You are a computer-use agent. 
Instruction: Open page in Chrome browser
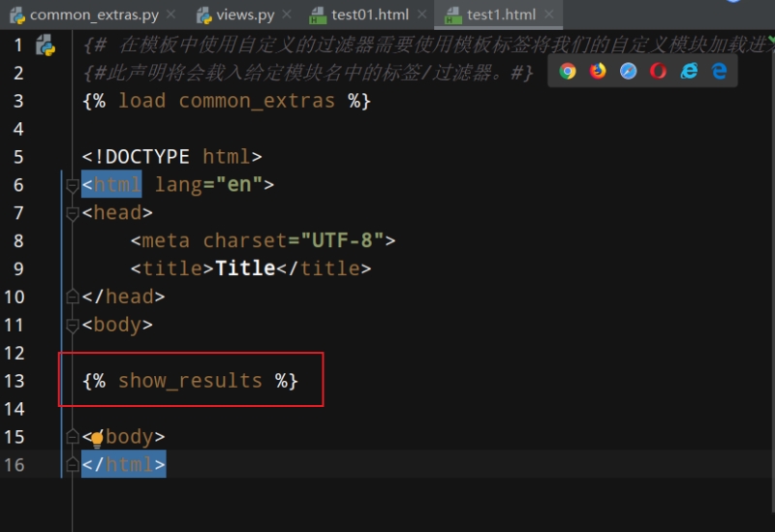[x=568, y=71]
